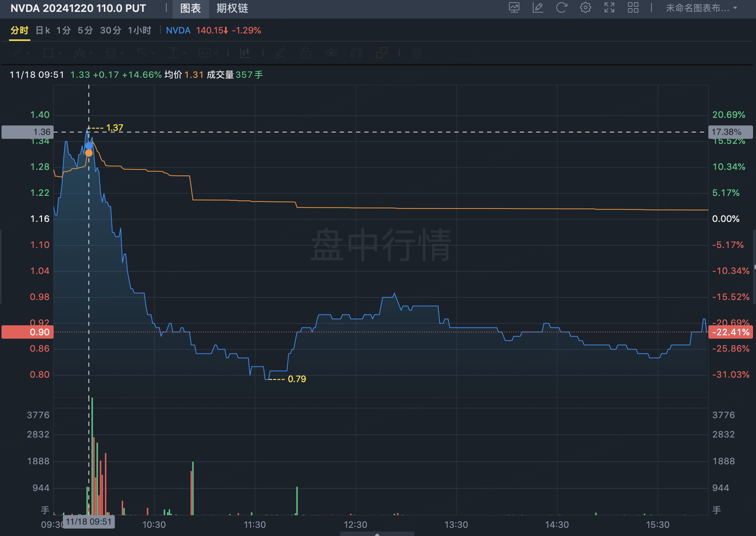Refresh the chart with the reload icon

click(x=561, y=8)
